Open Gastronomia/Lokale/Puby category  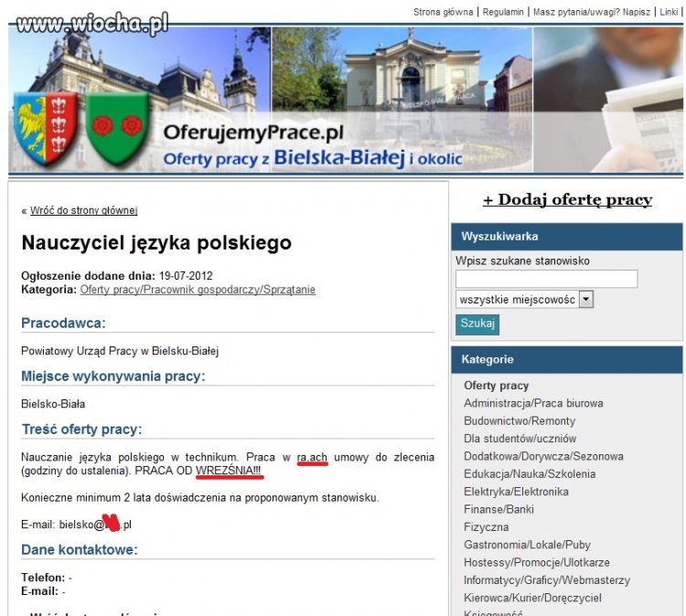[527, 545]
